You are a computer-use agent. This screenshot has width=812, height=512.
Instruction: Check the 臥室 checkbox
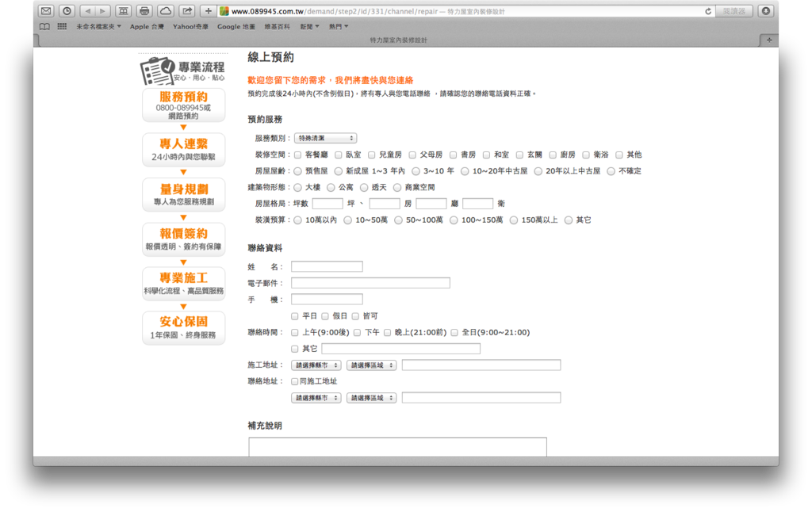click(x=338, y=155)
